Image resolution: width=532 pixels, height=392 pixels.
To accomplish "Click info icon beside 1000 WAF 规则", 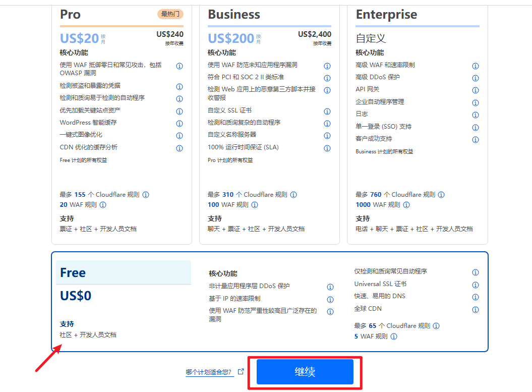I will [x=406, y=205].
